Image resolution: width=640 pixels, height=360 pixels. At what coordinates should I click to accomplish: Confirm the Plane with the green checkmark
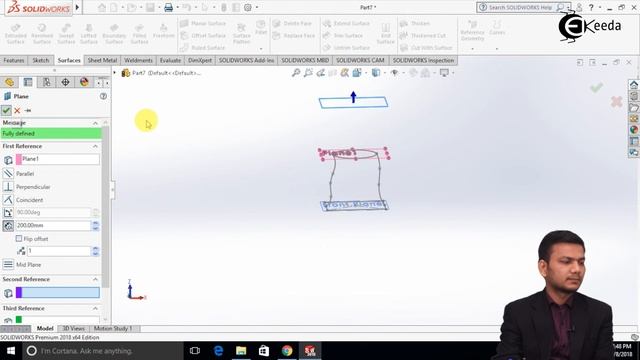6,110
